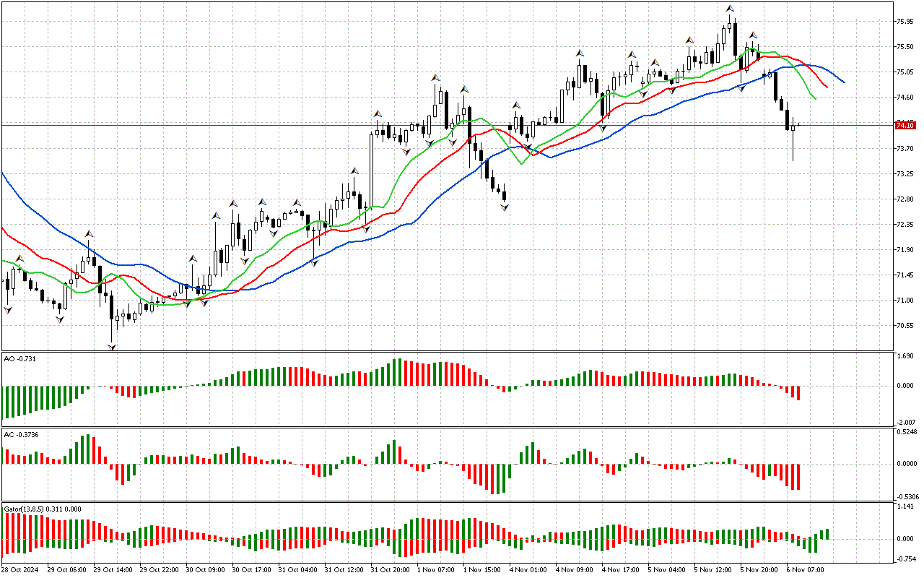Select the Gator(13,8,5) indicator label
Screen dimensions: 924x578
pyautogui.click(x=43, y=509)
